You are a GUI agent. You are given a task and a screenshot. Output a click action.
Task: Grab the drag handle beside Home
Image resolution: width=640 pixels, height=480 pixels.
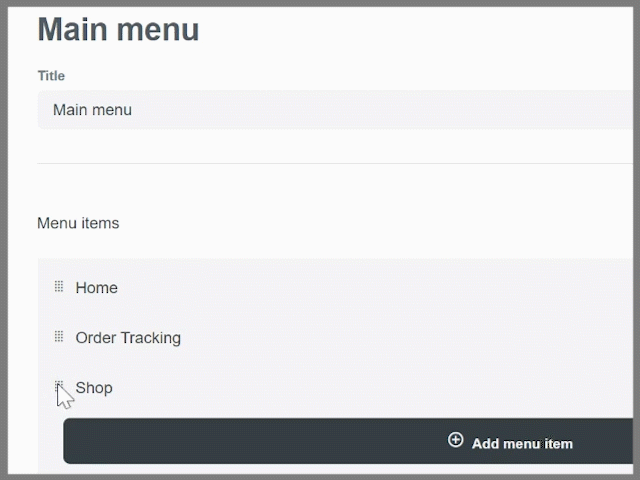(59, 287)
